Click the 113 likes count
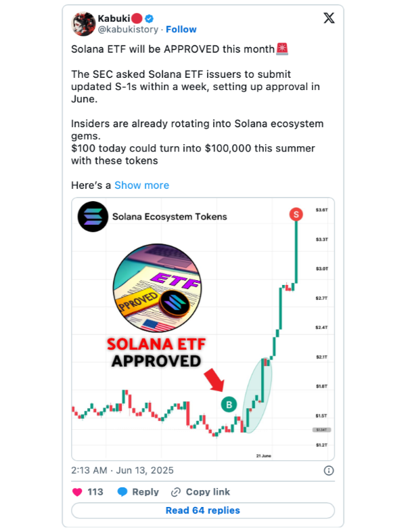Viewport: 393px width, 532px height. point(95,492)
